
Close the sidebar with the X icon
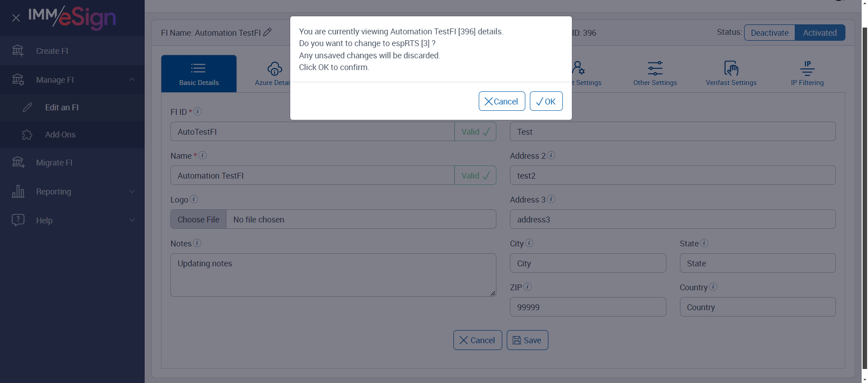(16, 18)
